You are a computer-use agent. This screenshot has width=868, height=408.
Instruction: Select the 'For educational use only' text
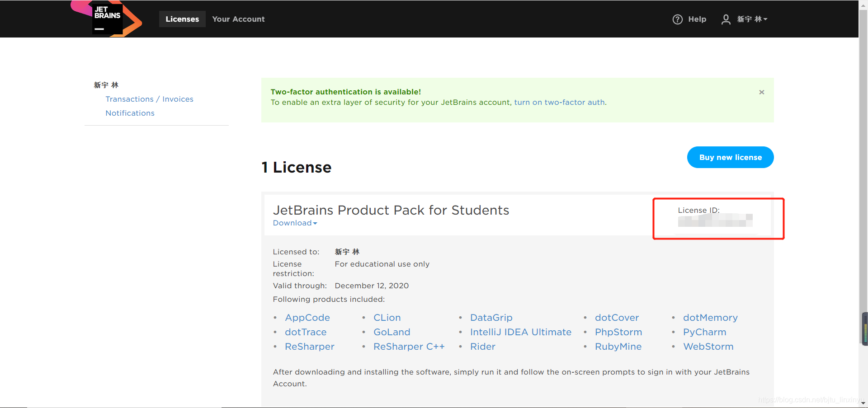pyautogui.click(x=382, y=264)
